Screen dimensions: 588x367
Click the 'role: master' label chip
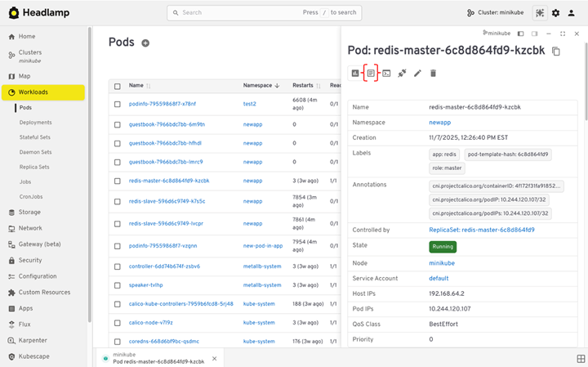point(447,168)
